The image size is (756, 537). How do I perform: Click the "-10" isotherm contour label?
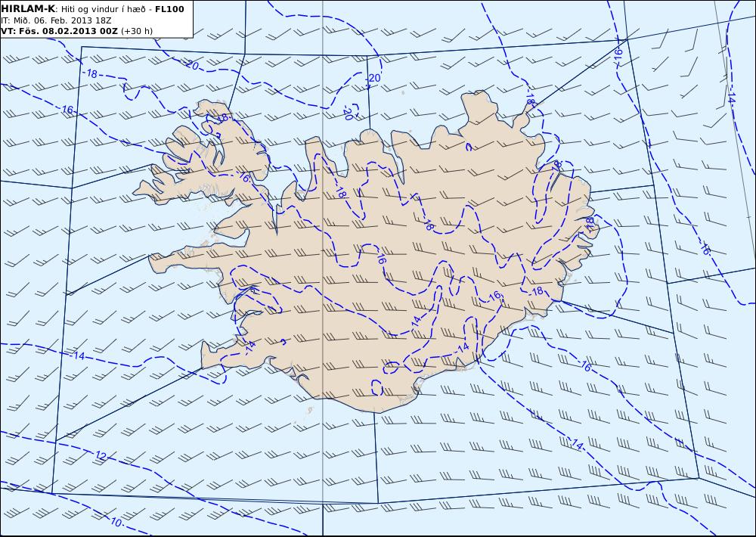[116, 522]
